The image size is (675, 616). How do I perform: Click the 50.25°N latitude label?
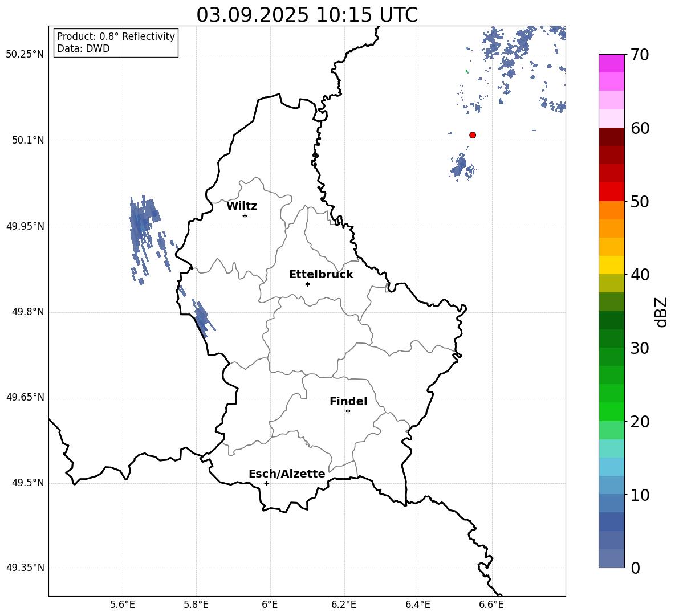(x=25, y=55)
